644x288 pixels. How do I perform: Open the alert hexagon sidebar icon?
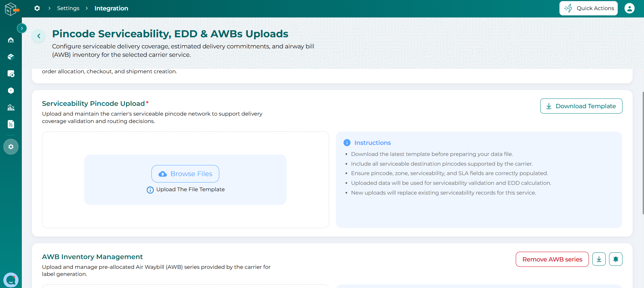pos(11,90)
